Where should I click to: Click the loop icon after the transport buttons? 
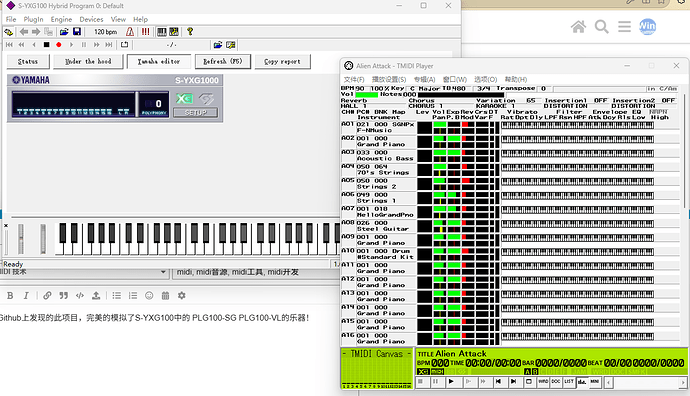coord(125,45)
